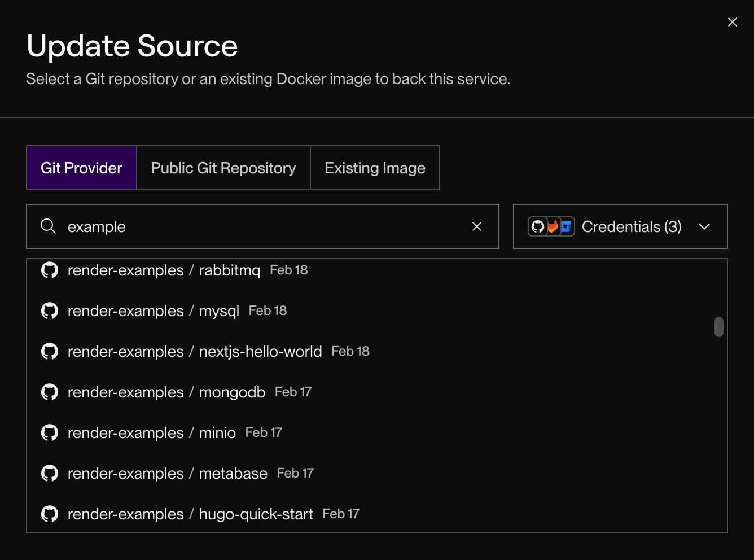
Task: Click GitHub icon beside rabbitmq
Action: tap(50, 270)
